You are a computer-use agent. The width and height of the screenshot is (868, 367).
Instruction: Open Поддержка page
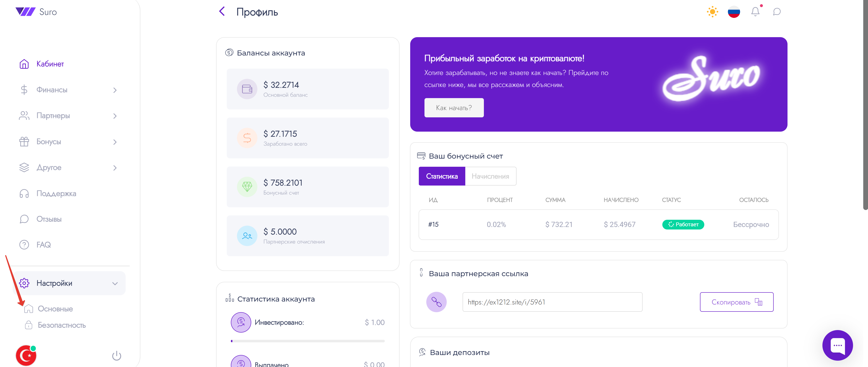[x=56, y=194]
